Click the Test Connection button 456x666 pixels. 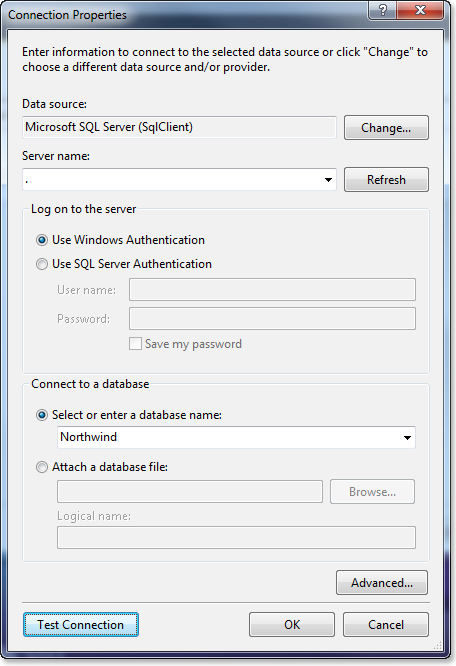coord(81,625)
